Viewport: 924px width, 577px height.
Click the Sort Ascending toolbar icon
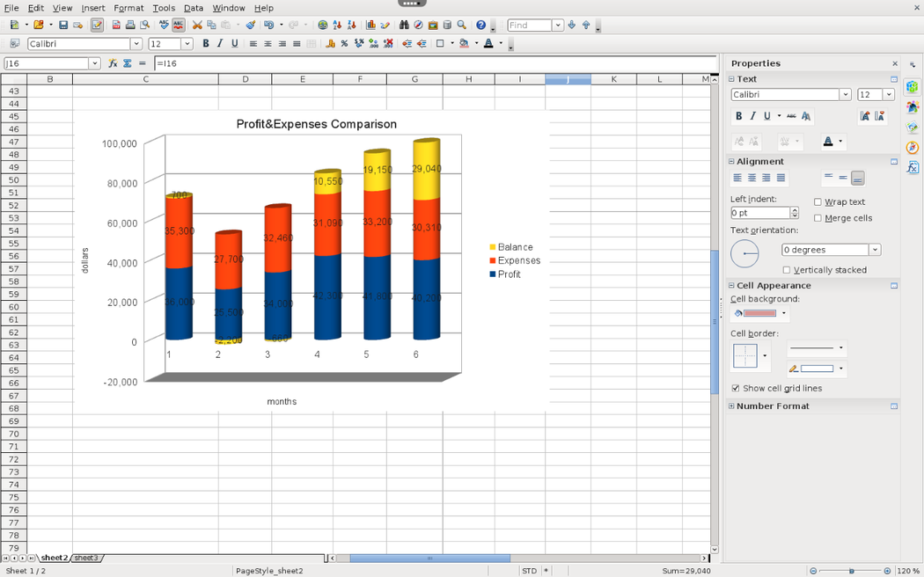click(337, 26)
